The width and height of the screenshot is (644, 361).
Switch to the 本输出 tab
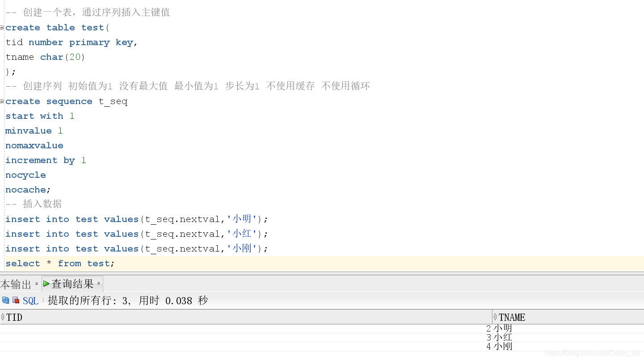coord(16,284)
